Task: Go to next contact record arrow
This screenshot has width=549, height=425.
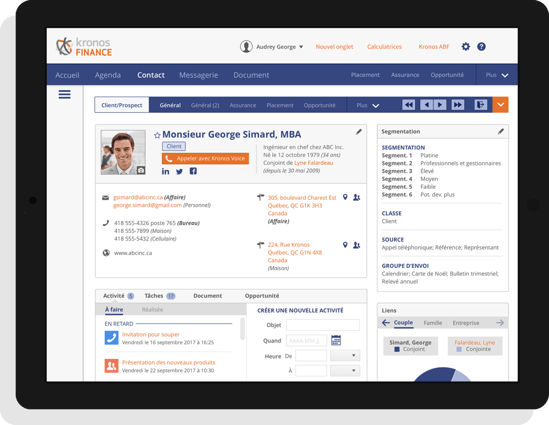Action: tap(440, 105)
